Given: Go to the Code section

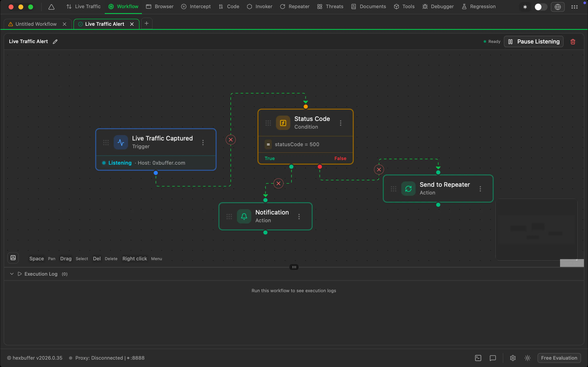Looking at the screenshot, I should coord(229,7).
